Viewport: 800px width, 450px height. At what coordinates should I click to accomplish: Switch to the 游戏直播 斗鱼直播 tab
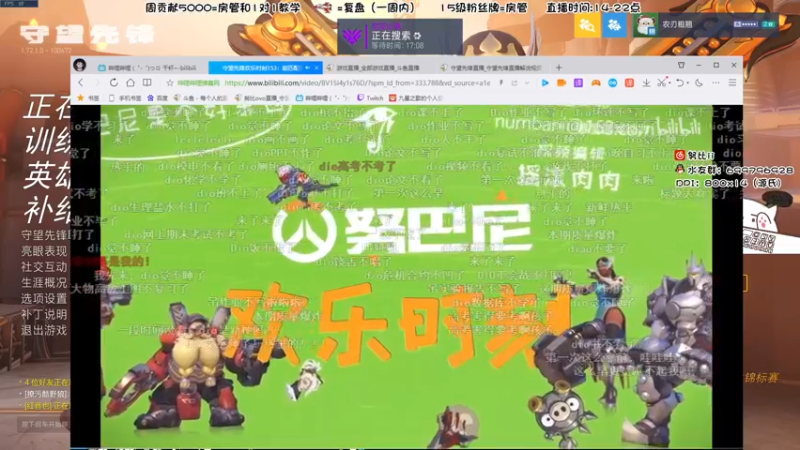tap(378, 67)
